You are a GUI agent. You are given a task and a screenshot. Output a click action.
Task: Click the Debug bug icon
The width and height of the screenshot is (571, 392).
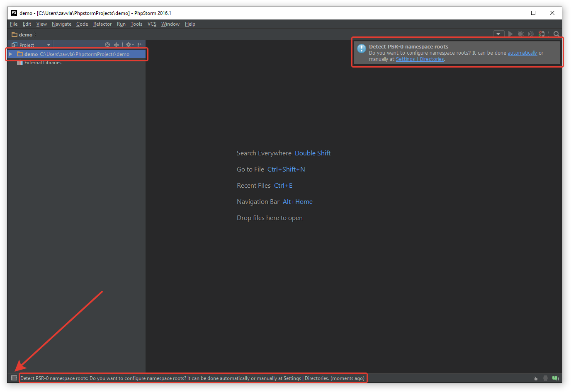tap(521, 34)
